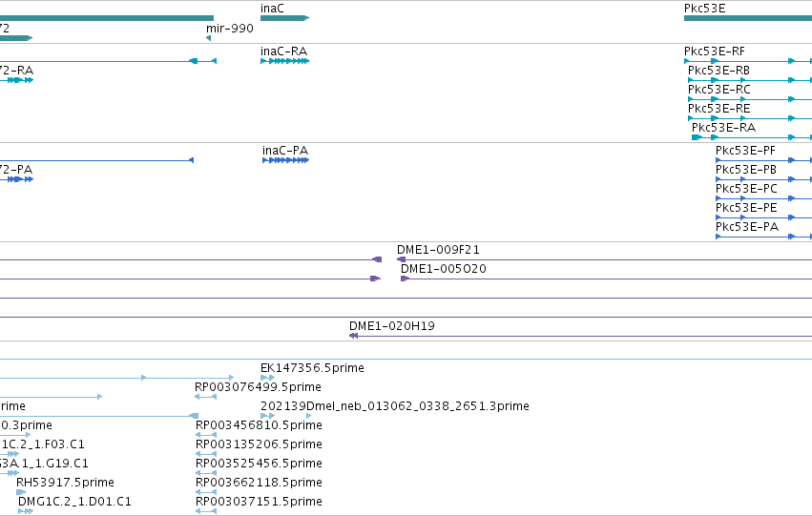
Task: Click the arrow glyph under DMG1C.2_1.D01.C1
Action: click(26, 511)
